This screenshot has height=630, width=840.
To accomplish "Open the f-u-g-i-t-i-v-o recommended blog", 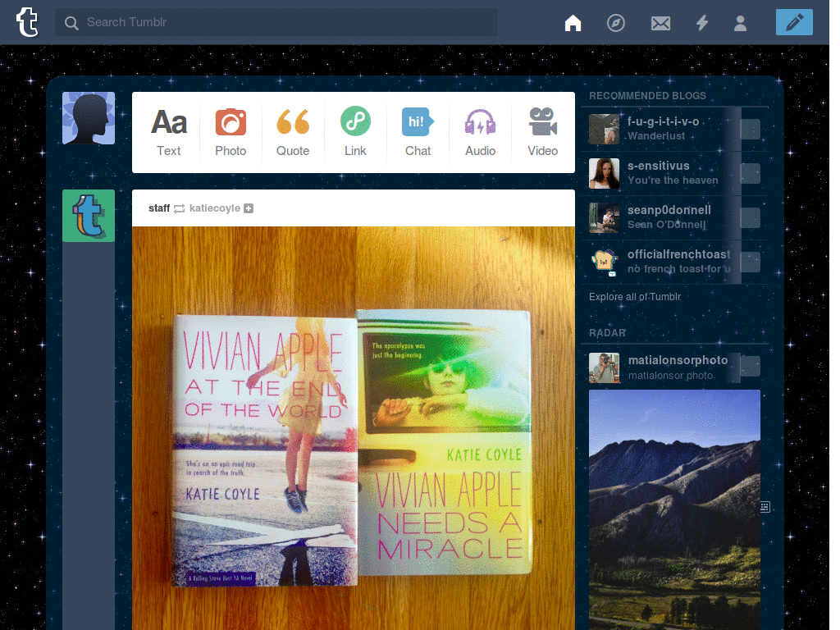I will [x=663, y=121].
